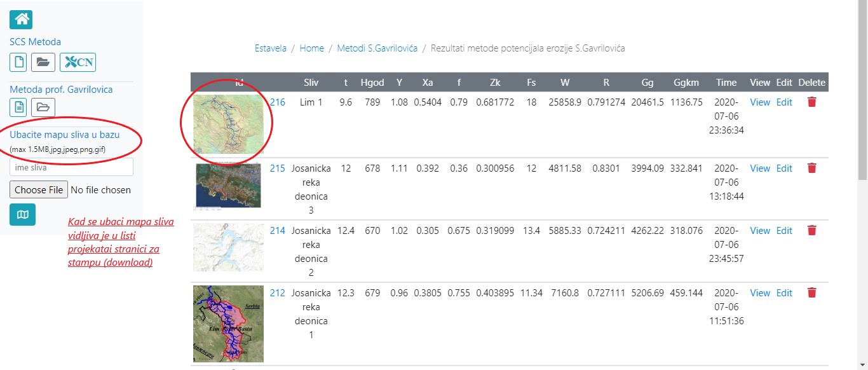This screenshot has width=868, height=370.
Task: Edit the Josanicka reka deonica 2 result
Action: click(785, 231)
